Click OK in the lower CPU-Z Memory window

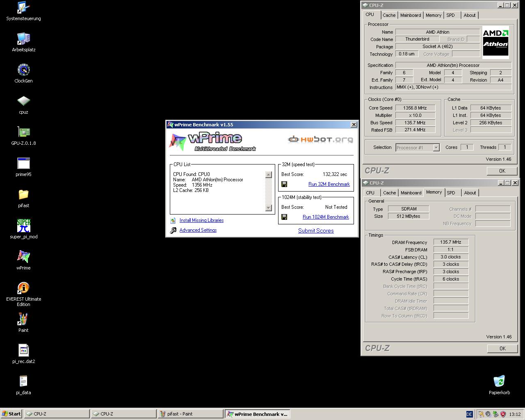(502, 349)
